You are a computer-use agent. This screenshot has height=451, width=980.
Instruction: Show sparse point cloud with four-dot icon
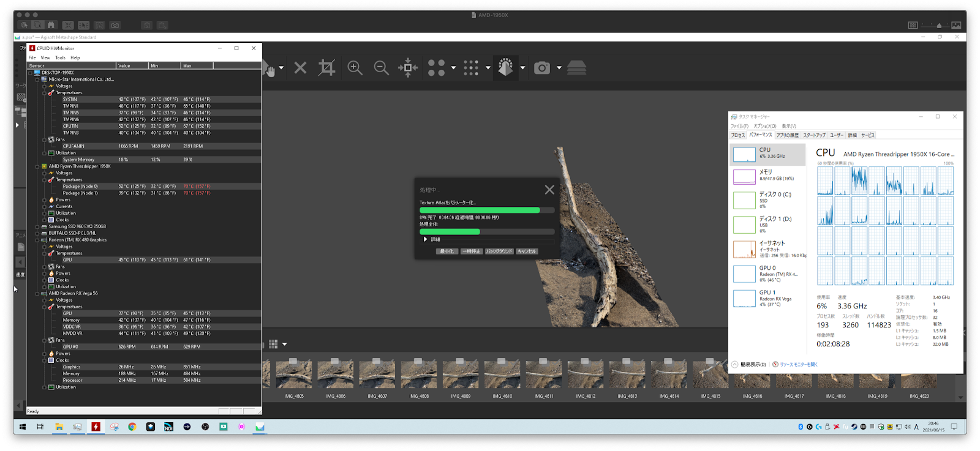436,68
